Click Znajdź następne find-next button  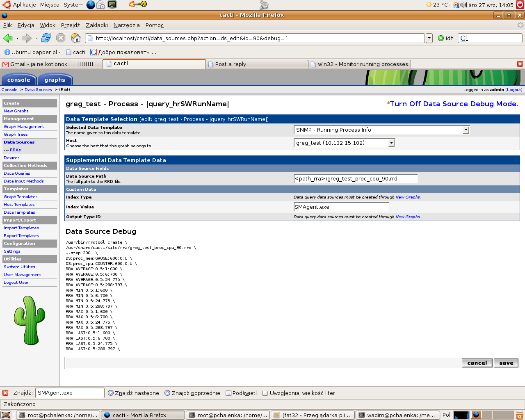[133, 393]
